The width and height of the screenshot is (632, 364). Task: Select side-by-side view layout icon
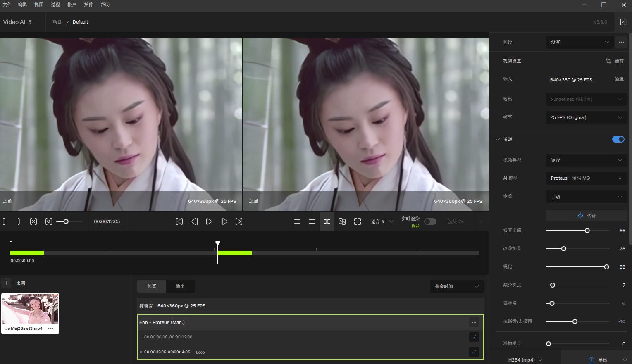pyautogui.click(x=327, y=221)
